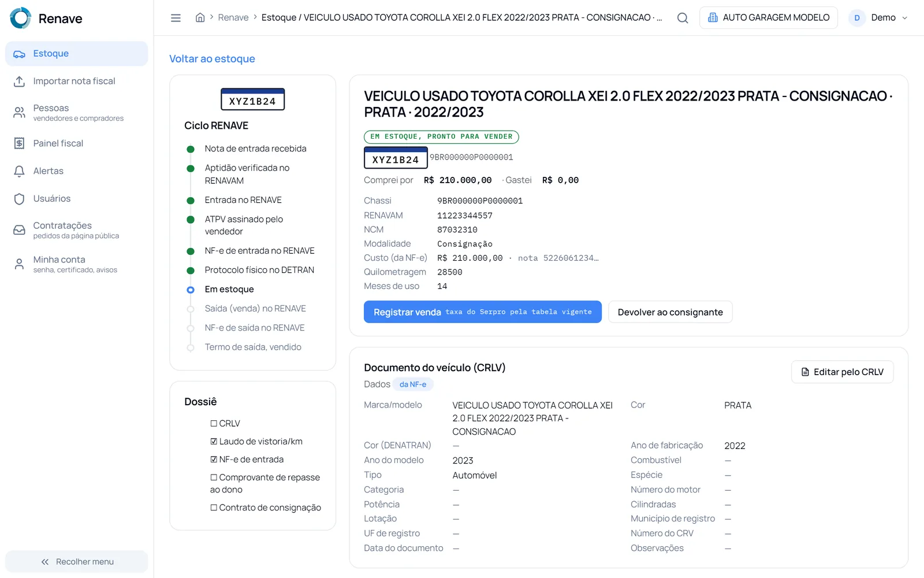
Task: Click the NCM value 87032310
Action: 457,230
